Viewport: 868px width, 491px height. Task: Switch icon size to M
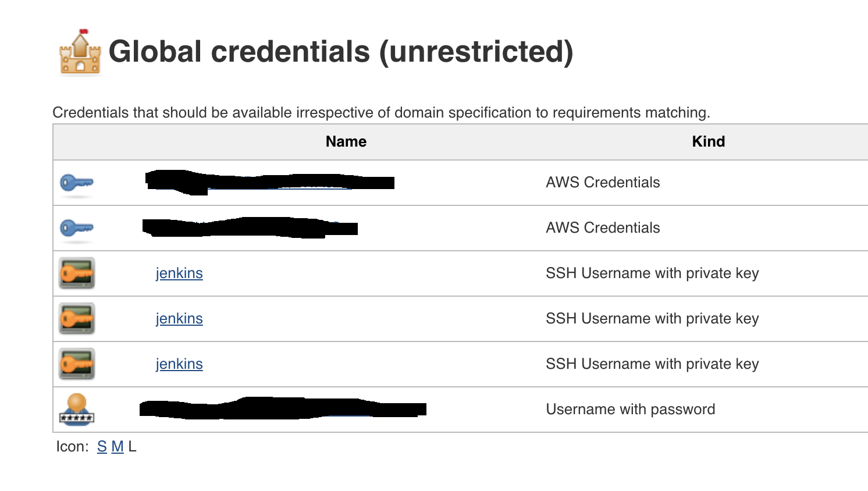118,447
